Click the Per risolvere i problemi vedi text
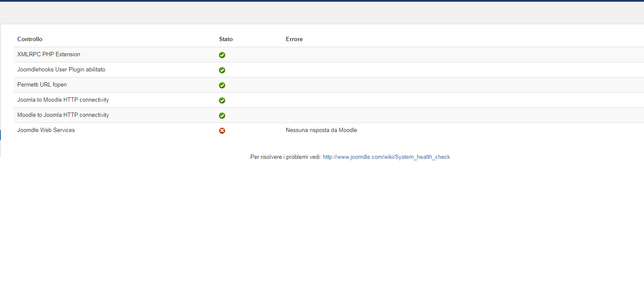The width and height of the screenshot is (644, 300). 285,157
